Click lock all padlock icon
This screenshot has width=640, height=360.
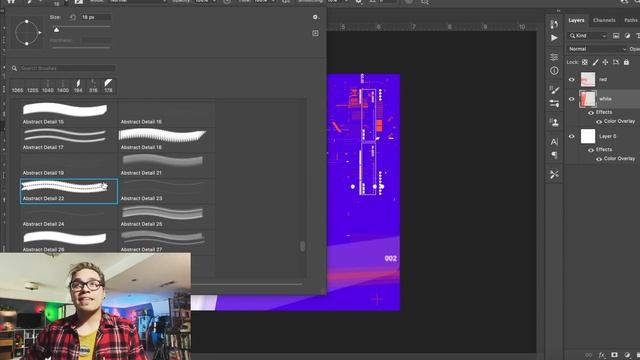626,62
